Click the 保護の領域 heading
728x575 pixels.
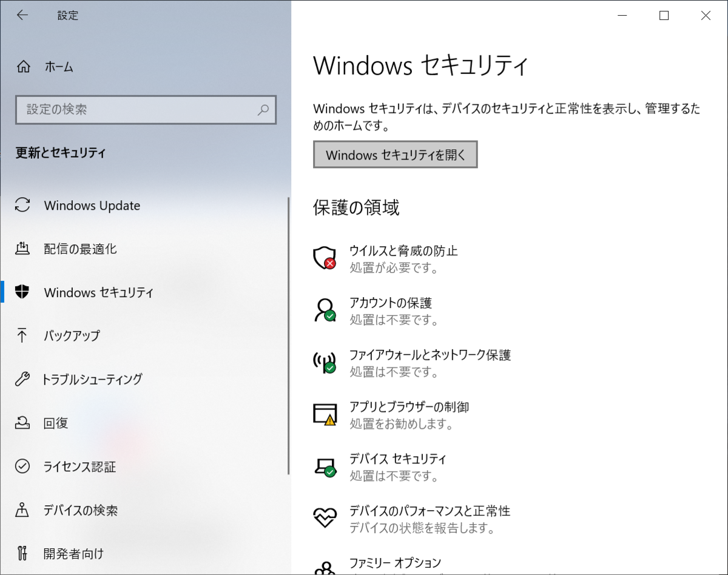pyautogui.click(x=356, y=208)
